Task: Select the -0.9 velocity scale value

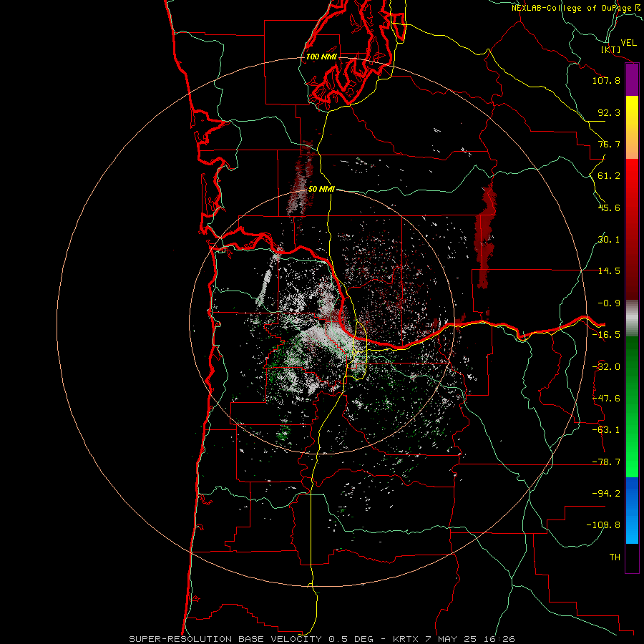Action: [609, 303]
